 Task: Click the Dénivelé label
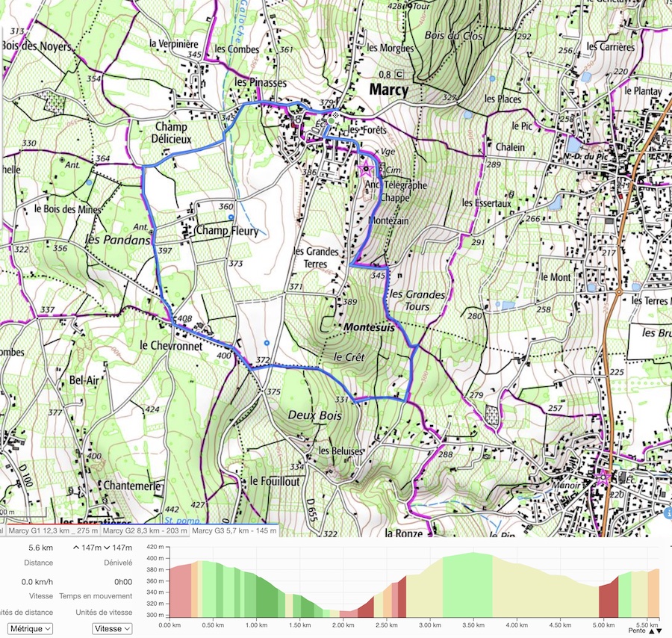pyautogui.click(x=118, y=563)
